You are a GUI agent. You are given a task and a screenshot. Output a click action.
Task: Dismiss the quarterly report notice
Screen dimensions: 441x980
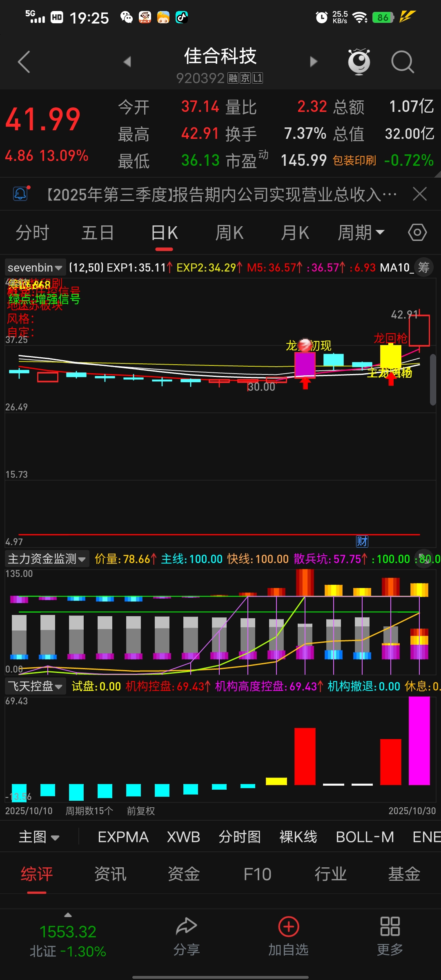click(420, 194)
